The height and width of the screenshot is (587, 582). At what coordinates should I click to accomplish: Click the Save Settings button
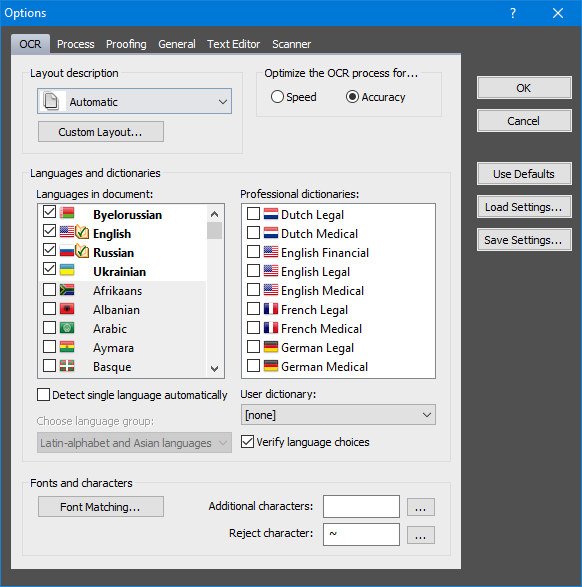[x=524, y=240]
